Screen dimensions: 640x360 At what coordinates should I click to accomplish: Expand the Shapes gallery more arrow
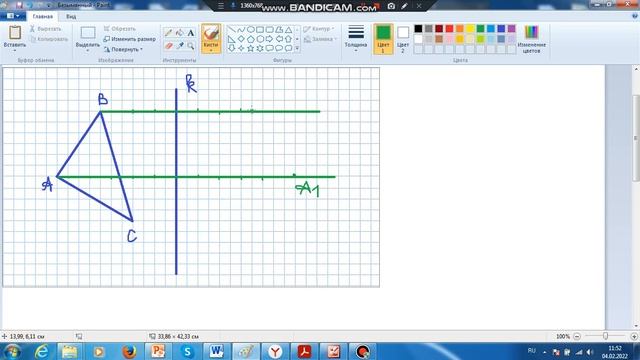click(297, 48)
